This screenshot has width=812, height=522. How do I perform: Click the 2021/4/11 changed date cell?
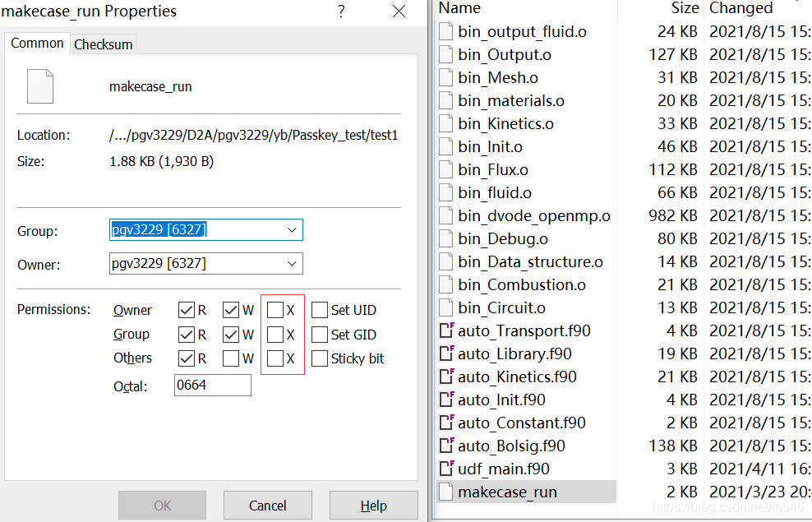click(759, 469)
